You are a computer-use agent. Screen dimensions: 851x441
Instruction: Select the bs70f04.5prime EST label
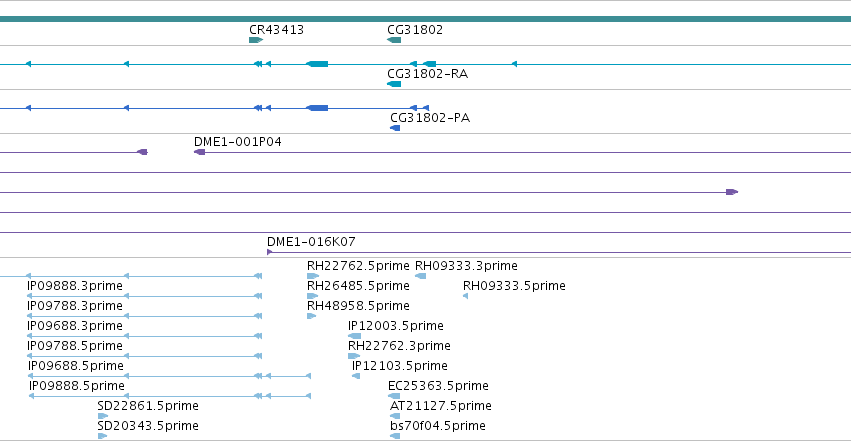coord(437,426)
